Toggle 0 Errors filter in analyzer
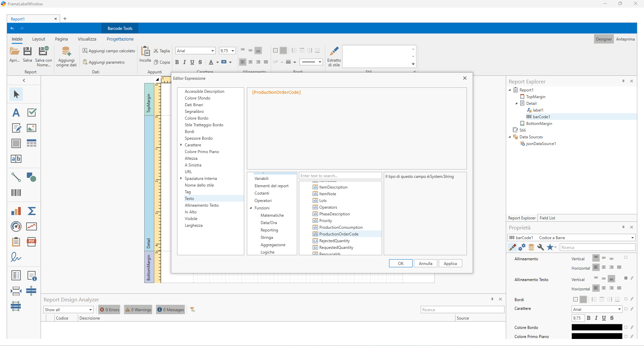 coord(110,309)
